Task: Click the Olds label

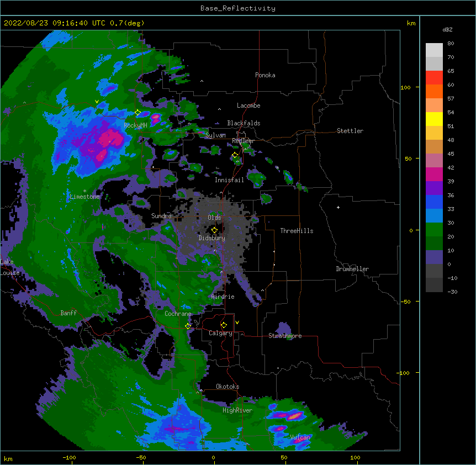Action: click(x=214, y=218)
